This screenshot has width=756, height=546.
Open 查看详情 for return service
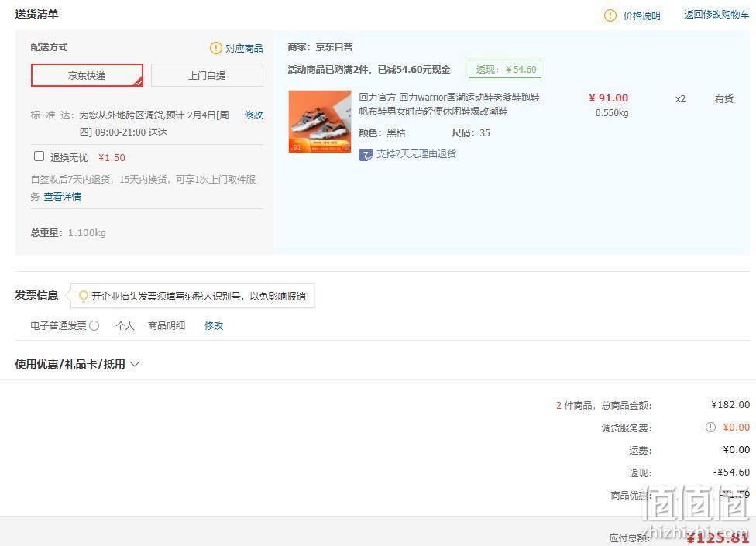[x=62, y=197]
